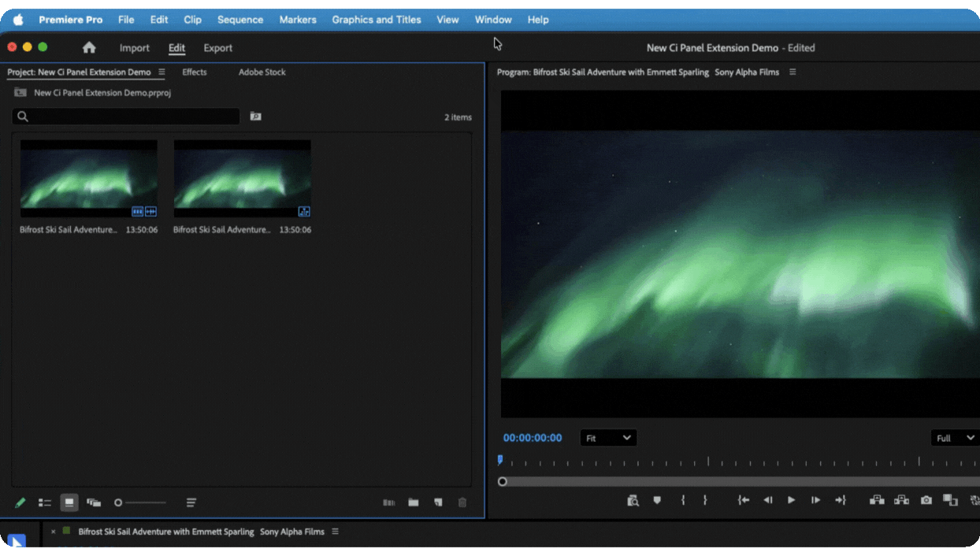Toggle the project writable green pencil icon
This screenshot has width=980, height=556.
(20, 502)
